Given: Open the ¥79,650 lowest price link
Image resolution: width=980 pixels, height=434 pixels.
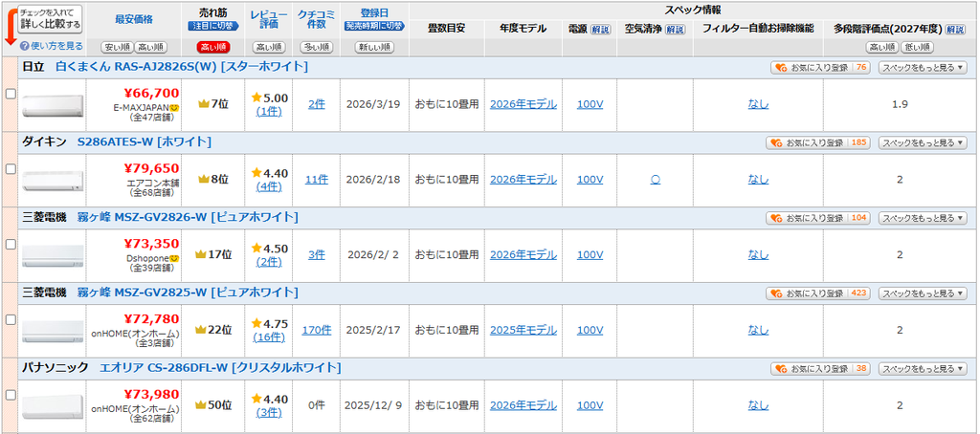Looking at the screenshot, I should coord(151,168).
